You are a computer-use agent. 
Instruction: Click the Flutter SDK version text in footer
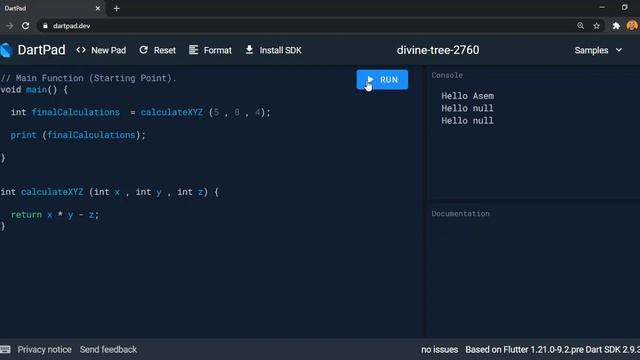553,349
